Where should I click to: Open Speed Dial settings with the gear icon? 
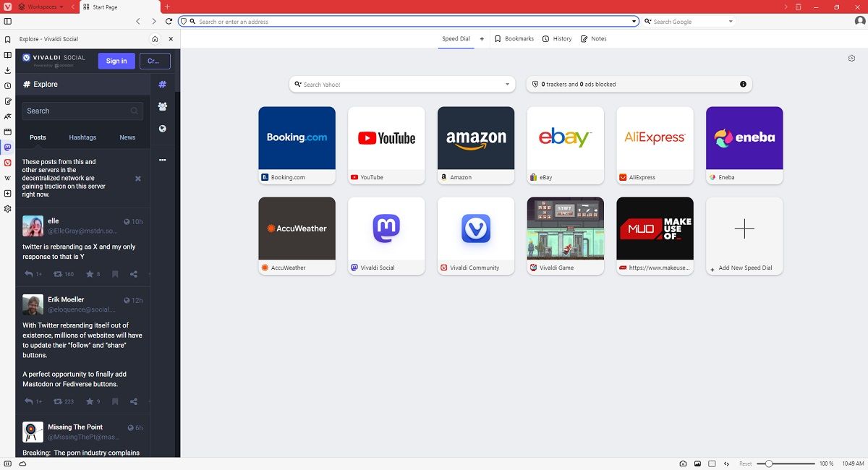[851, 58]
